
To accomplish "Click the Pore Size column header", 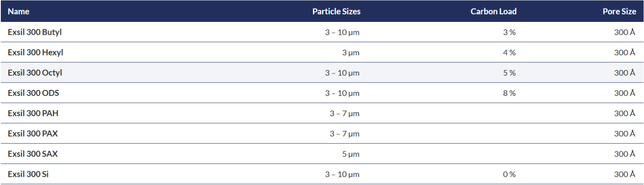I will tap(619, 11).
